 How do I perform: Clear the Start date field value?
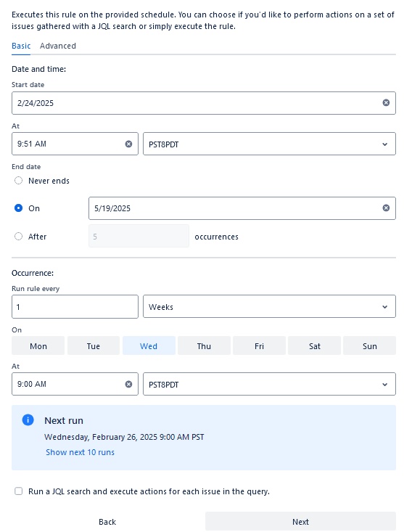386,103
